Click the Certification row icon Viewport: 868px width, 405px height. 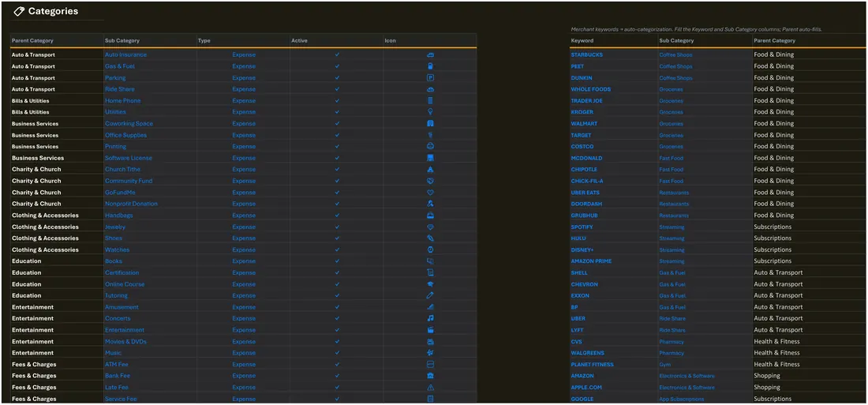pos(430,272)
